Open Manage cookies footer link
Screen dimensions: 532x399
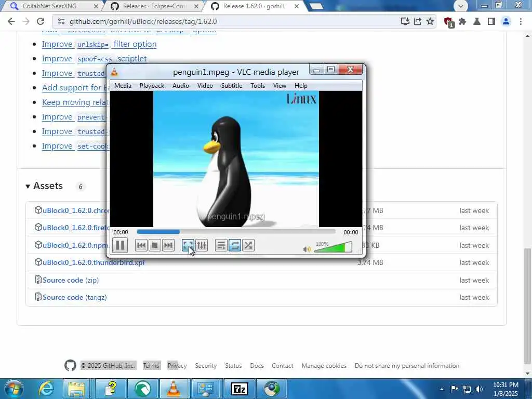(324, 366)
